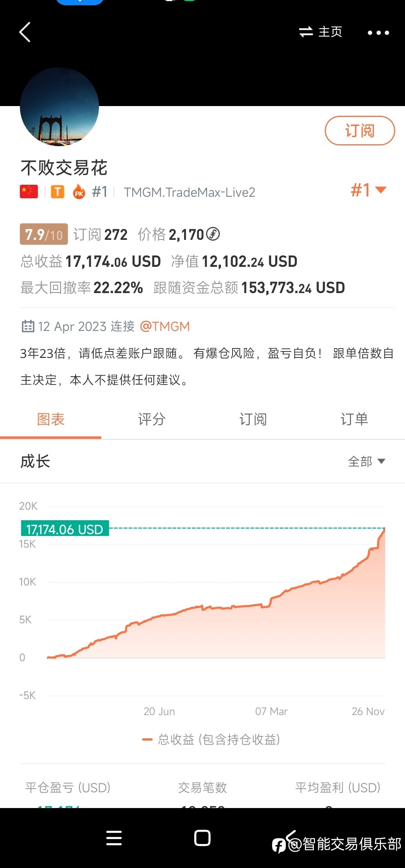Tap the 7.9/10 rating score badge
The height and width of the screenshot is (868, 405).
(x=44, y=234)
